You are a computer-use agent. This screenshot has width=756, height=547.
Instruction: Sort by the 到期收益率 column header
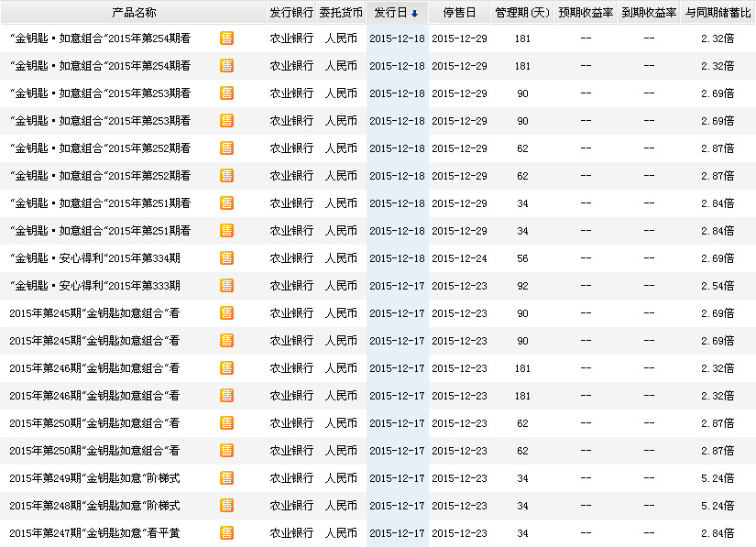click(649, 13)
